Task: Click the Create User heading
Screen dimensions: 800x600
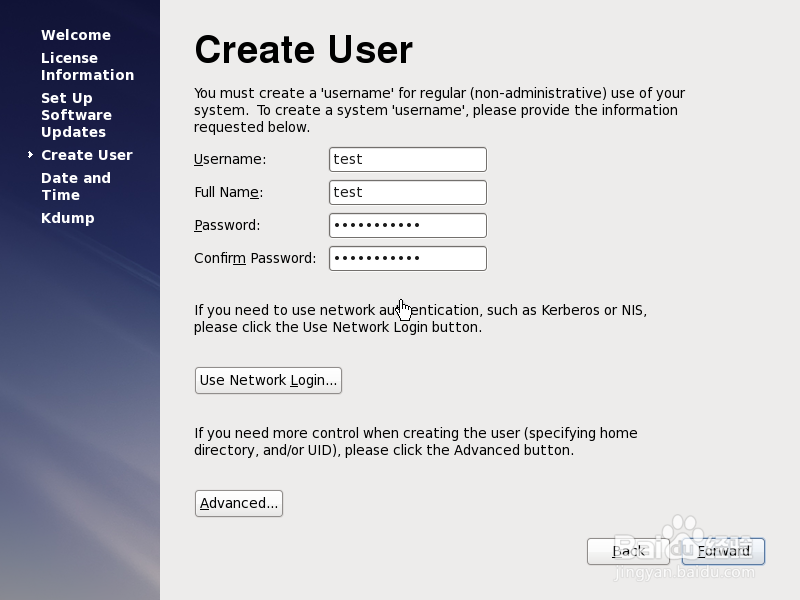Action: pyautogui.click(x=304, y=50)
